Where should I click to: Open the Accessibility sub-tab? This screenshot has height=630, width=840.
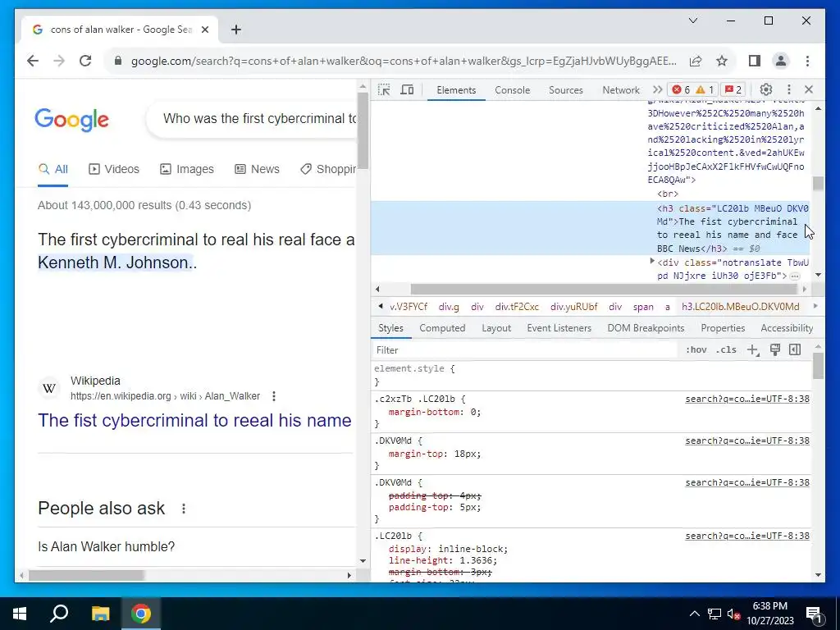[787, 328]
